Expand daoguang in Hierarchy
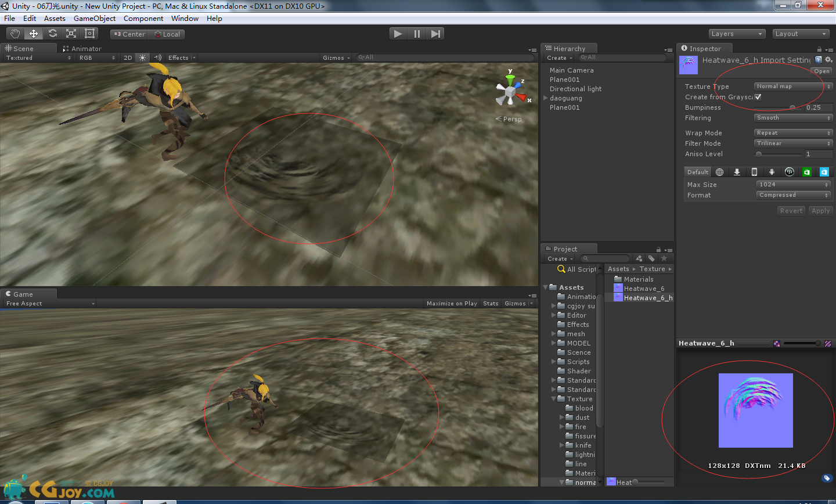Viewport: 836px width, 504px height. 545,98
